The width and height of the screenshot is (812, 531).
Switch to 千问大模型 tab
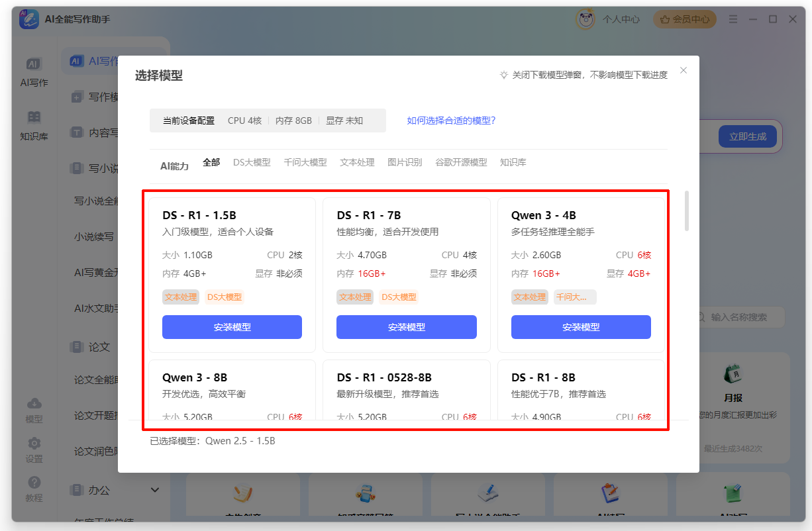(305, 162)
